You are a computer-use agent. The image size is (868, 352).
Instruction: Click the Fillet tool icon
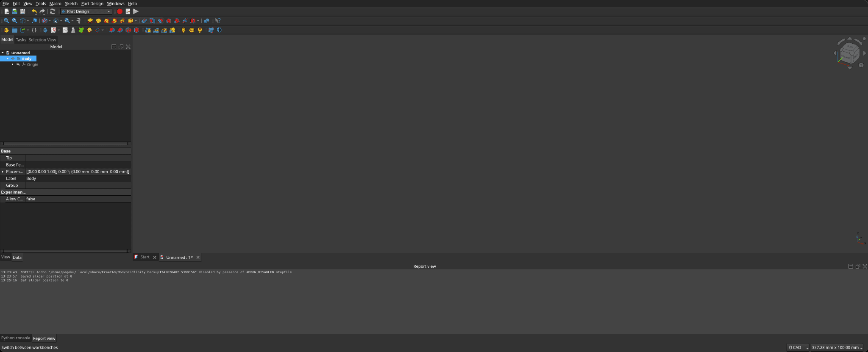(112, 30)
